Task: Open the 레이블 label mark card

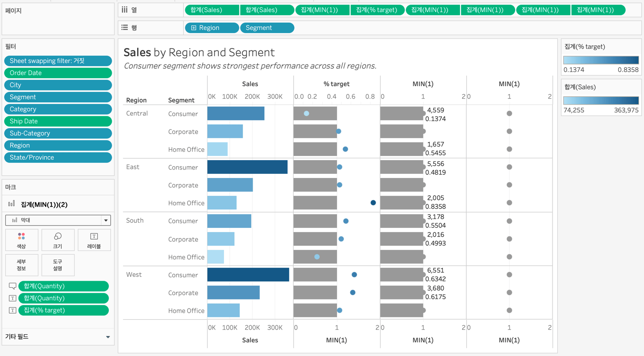Action: (x=94, y=240)
